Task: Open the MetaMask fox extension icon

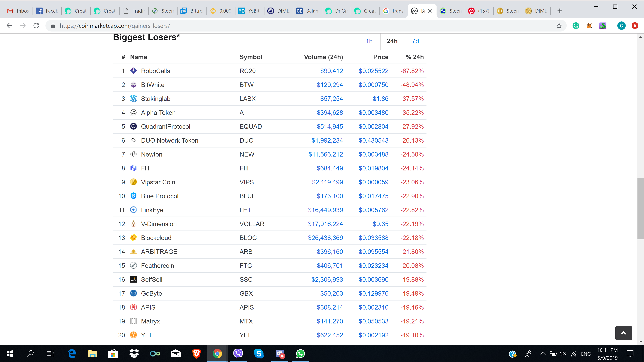Action: [589, 26]
